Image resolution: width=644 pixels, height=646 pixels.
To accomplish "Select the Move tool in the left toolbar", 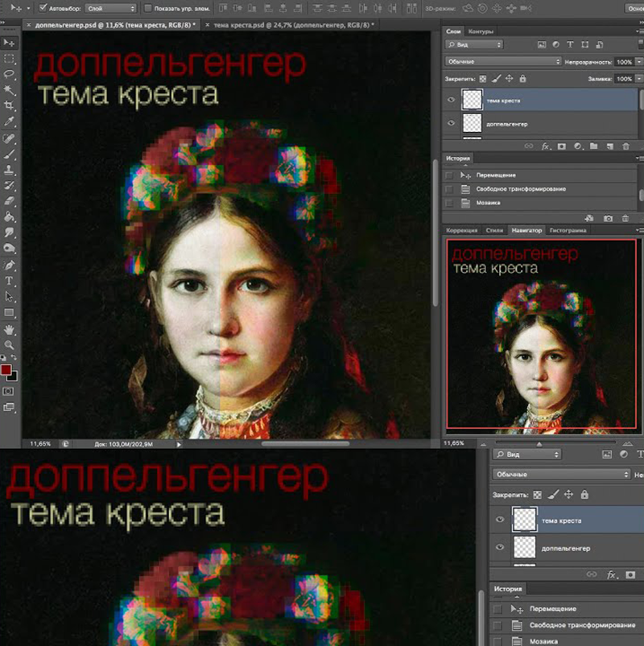I will (x=10, y=43).
